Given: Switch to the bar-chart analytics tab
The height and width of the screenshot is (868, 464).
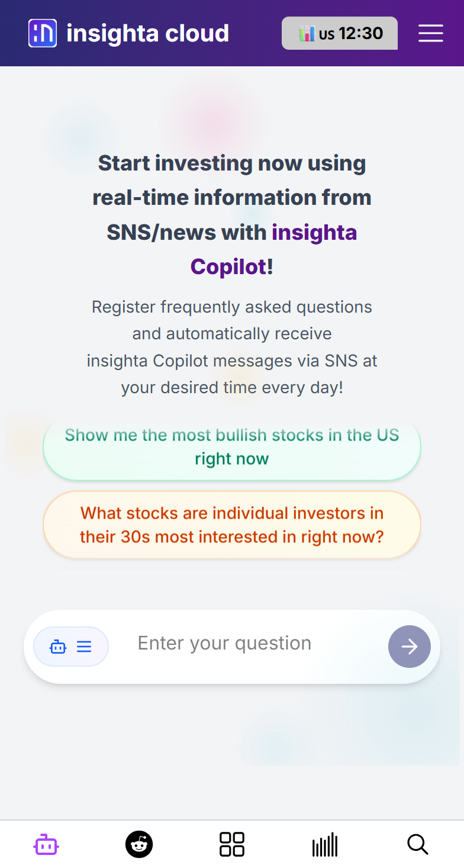Looking at the screenshot, I should click(x=324, y=844).
